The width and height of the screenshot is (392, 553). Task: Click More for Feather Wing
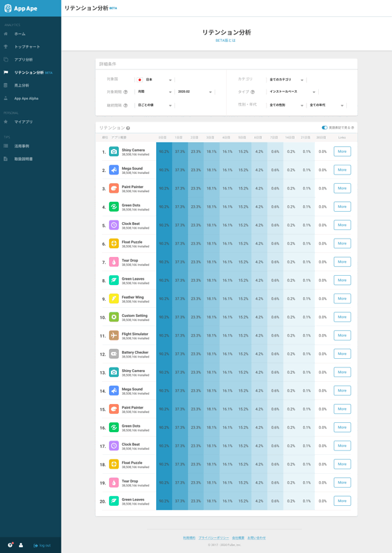342,299
